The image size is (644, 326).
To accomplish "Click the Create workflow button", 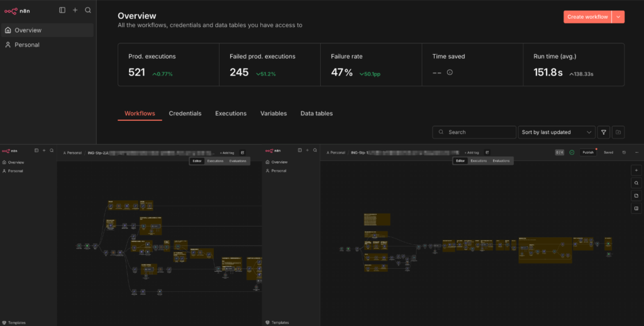I will tap(587, 17).
